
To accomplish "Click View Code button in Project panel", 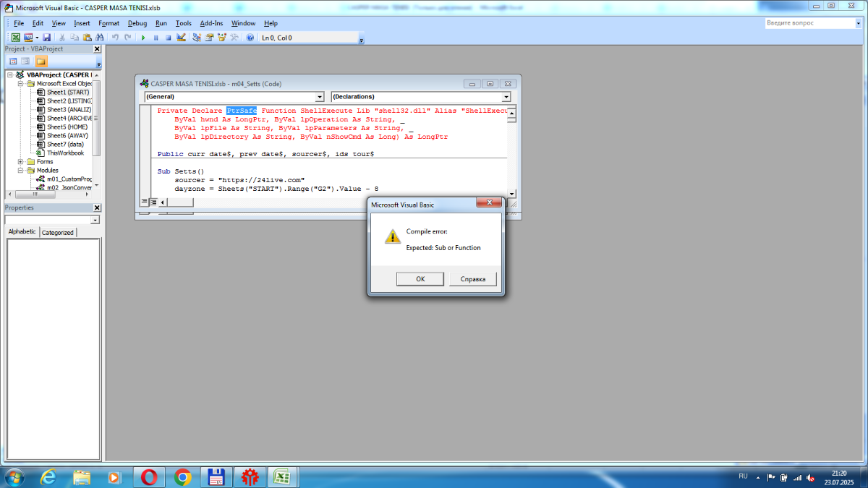I will tap(13, 61).
